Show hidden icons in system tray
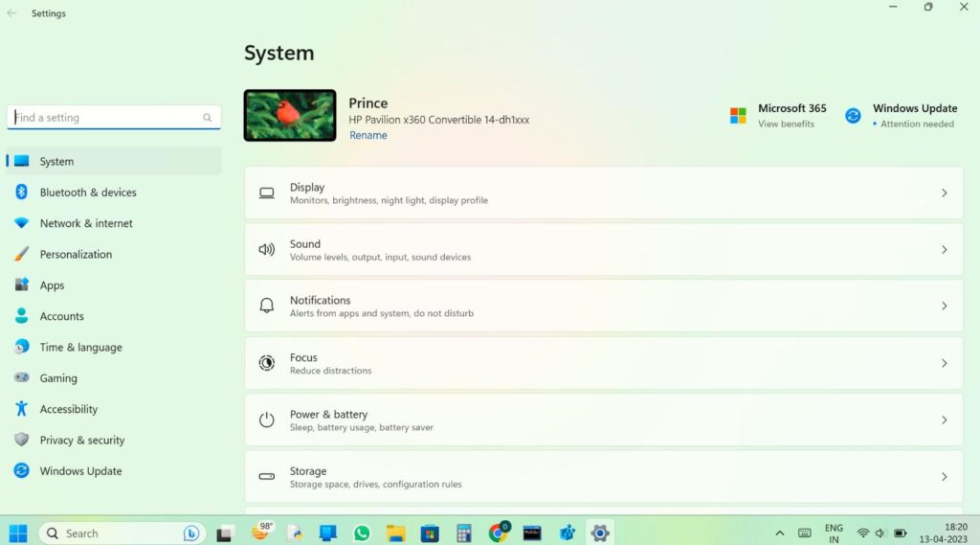980x545 pixels. coord(779,534)
